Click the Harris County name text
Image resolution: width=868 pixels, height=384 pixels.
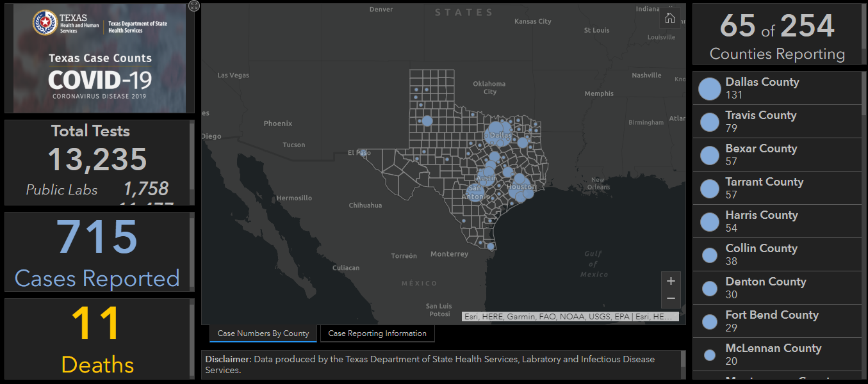(762, 215)
